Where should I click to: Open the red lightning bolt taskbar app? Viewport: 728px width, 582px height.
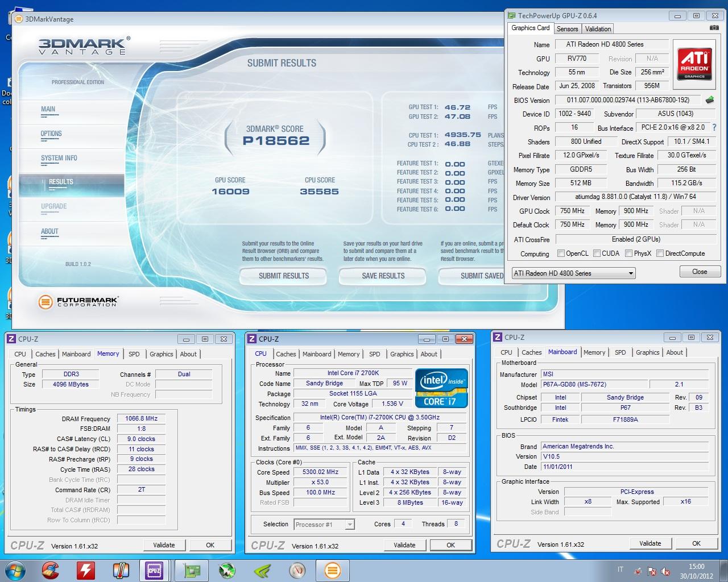85,570
